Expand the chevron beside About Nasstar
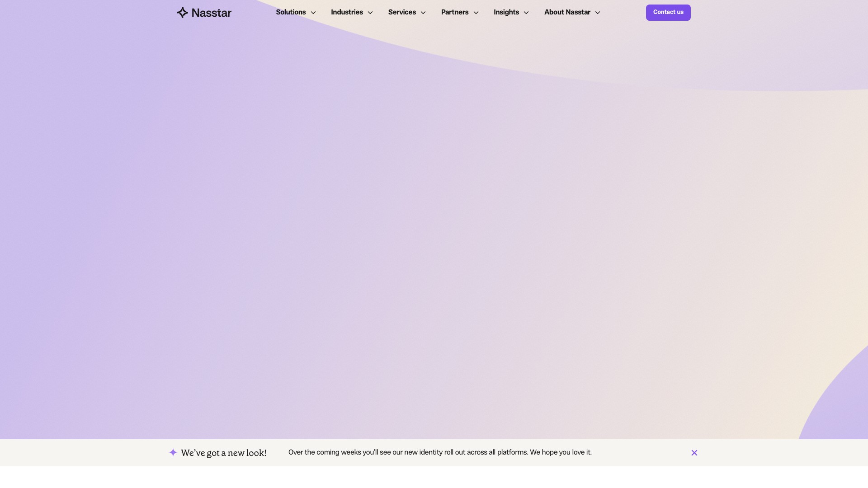Screen dimensions: 868x488 (598, 13)
